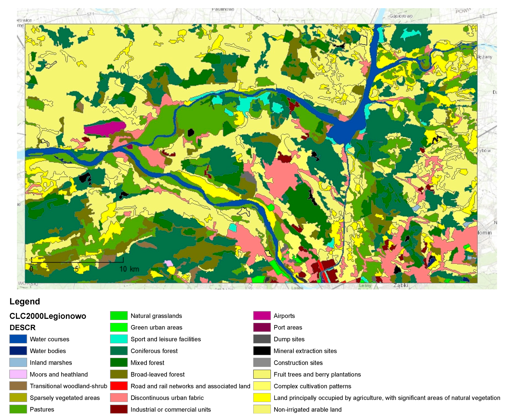Click the CLC2000Legionowo layer title
The image size is (511, 420).
point(48,316)
